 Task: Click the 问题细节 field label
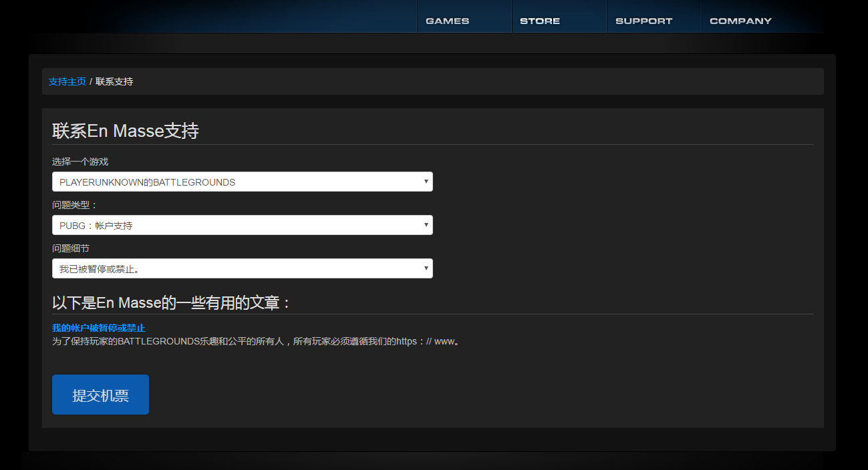coord(71,248)
